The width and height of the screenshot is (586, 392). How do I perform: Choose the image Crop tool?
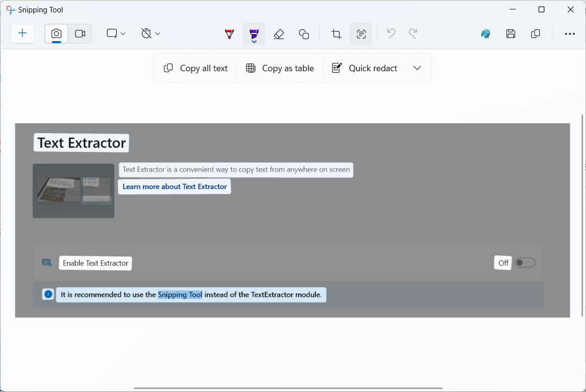click(x=337, y=34)
